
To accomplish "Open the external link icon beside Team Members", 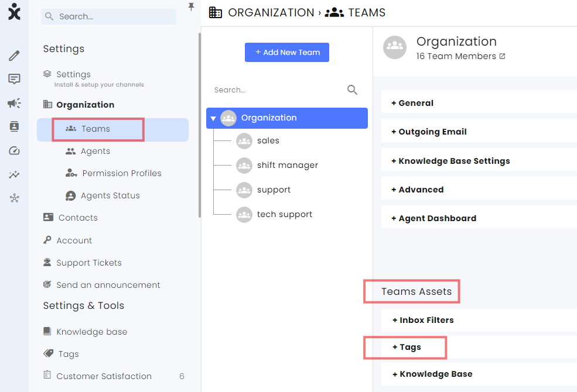I will [x=502, y=56].
